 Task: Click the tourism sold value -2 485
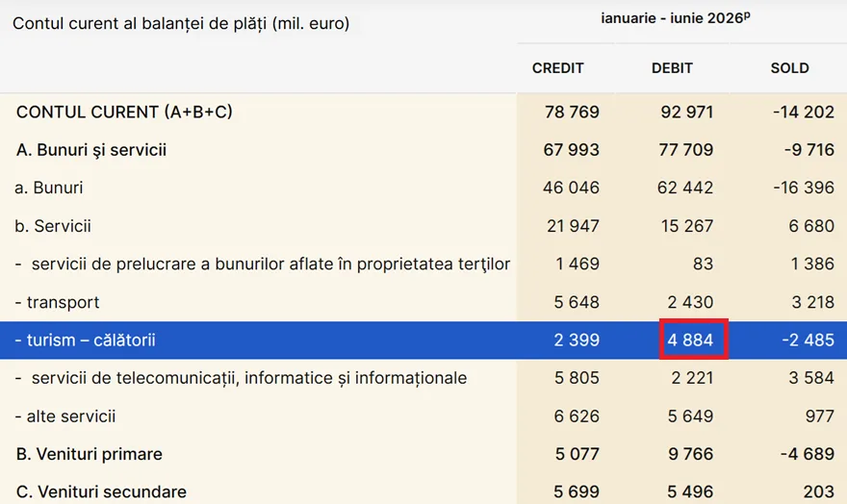(x=808, y=340)
